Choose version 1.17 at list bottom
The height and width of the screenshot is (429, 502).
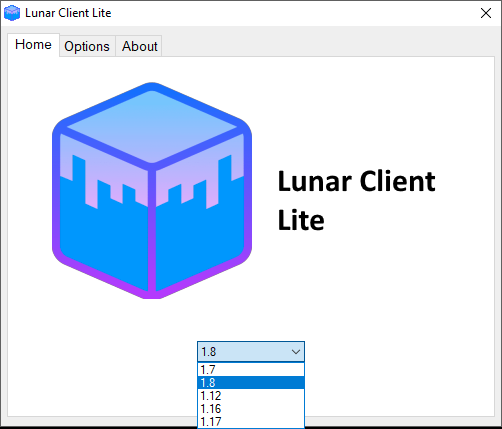251,422
